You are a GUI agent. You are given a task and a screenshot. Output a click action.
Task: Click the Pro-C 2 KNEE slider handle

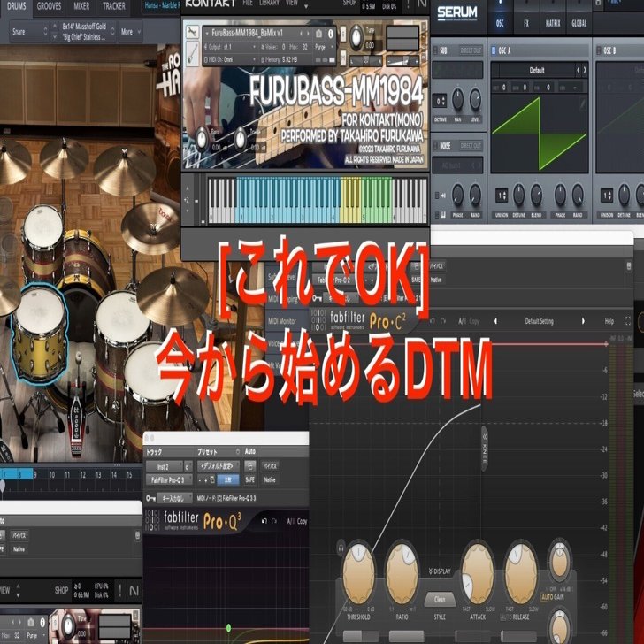tap(485, 448)
